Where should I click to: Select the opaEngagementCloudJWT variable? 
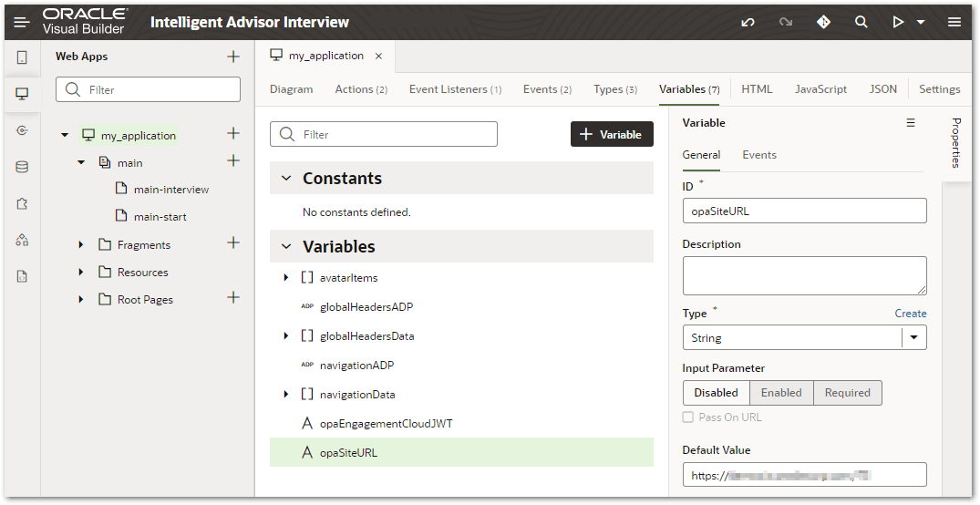click(x=387, y=424)
